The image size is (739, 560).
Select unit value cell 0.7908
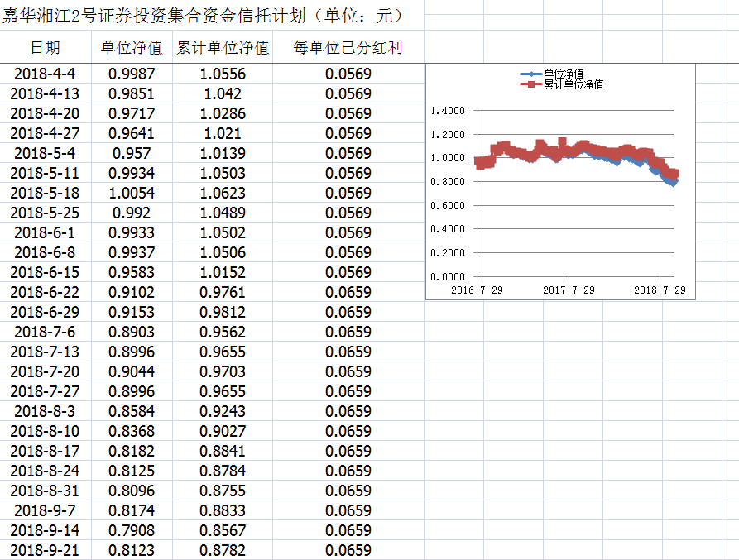point(132,530)
